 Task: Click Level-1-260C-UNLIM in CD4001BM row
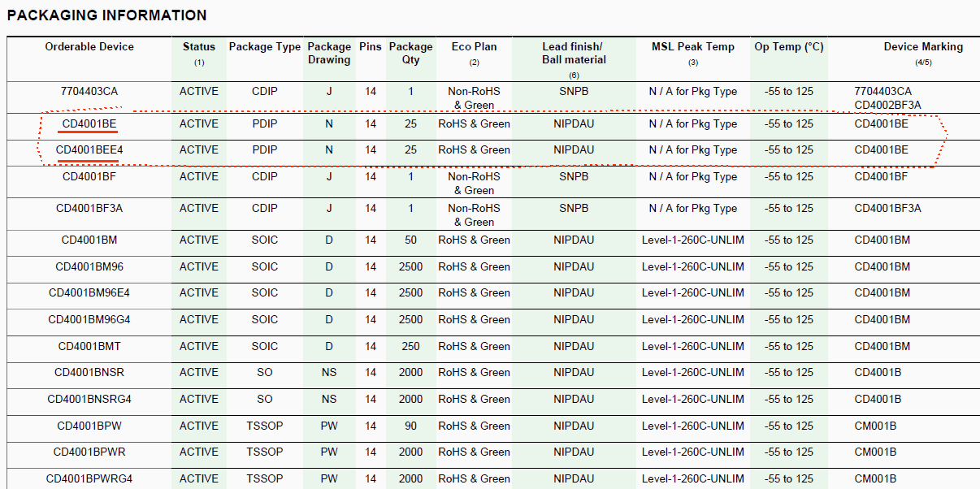693,240
